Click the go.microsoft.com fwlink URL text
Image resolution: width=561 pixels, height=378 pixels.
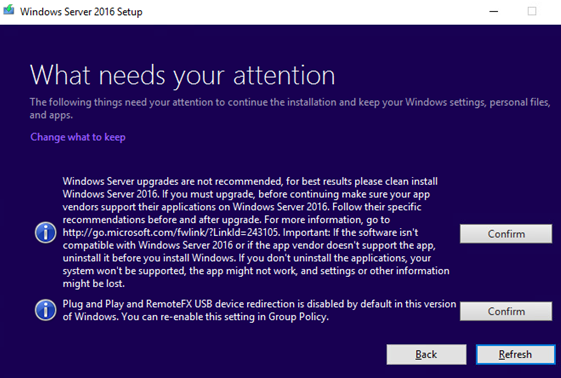coord(170,232)
